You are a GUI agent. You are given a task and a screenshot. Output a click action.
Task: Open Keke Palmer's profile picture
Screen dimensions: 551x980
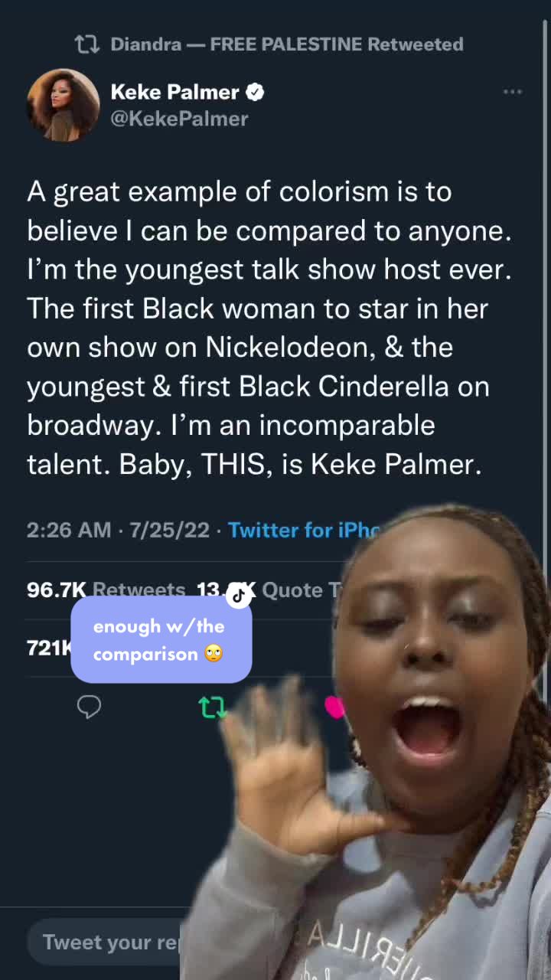[63, 106]
